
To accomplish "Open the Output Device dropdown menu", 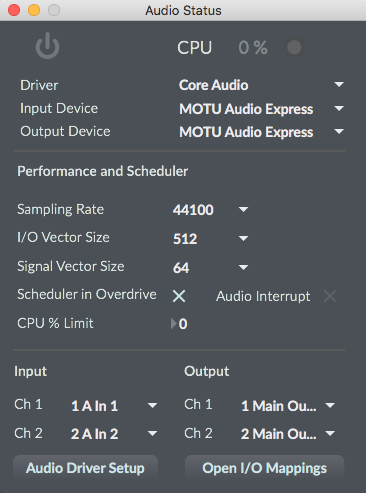I will (261, 132).
